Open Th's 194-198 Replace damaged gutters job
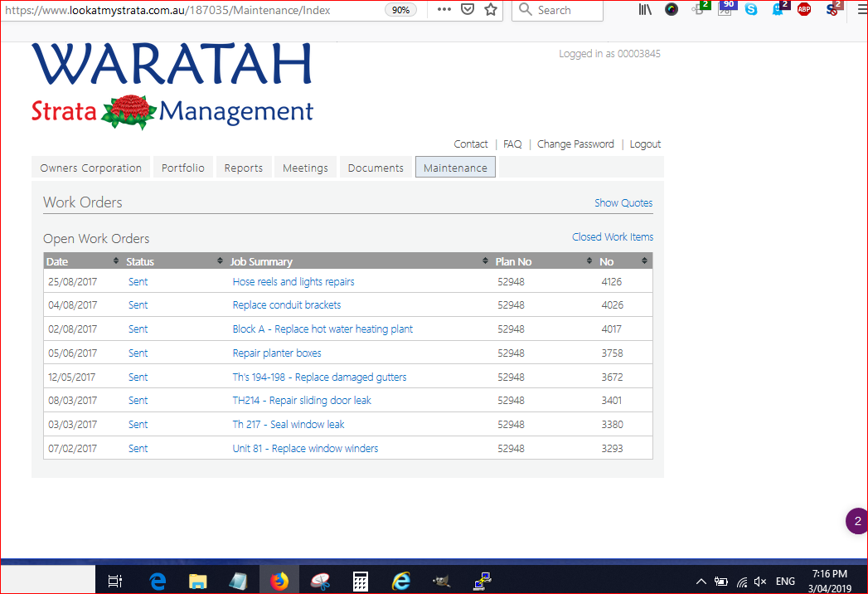The width and height of the screenshot is (868, 594). 319,377
